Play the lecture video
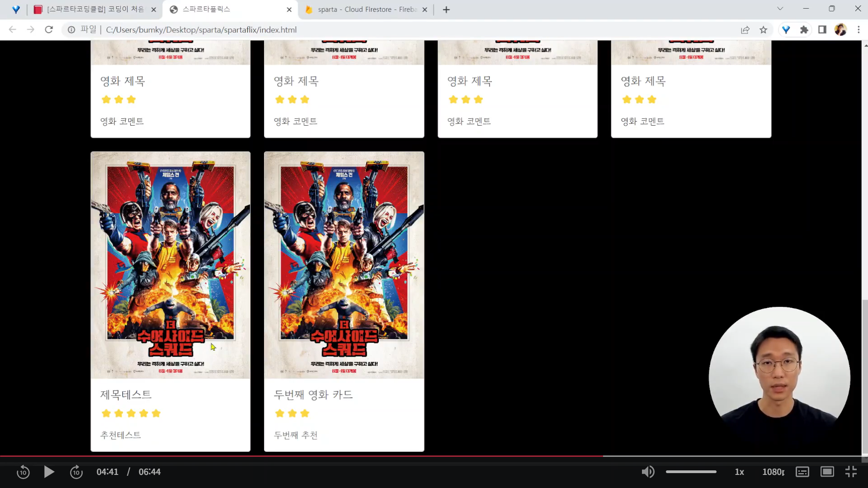Image resolution: width=868 pixels, height=488 pixels. pyautogui.click(x=49, y=472)
